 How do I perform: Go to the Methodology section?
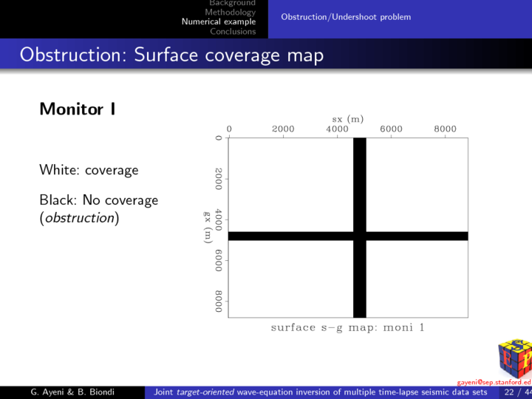[231, 13]
